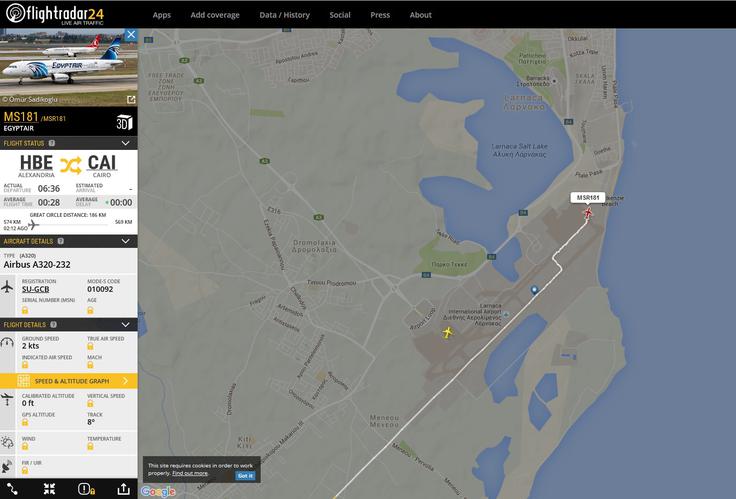Click Got it on cookie notice

click(x=245, y=476)
